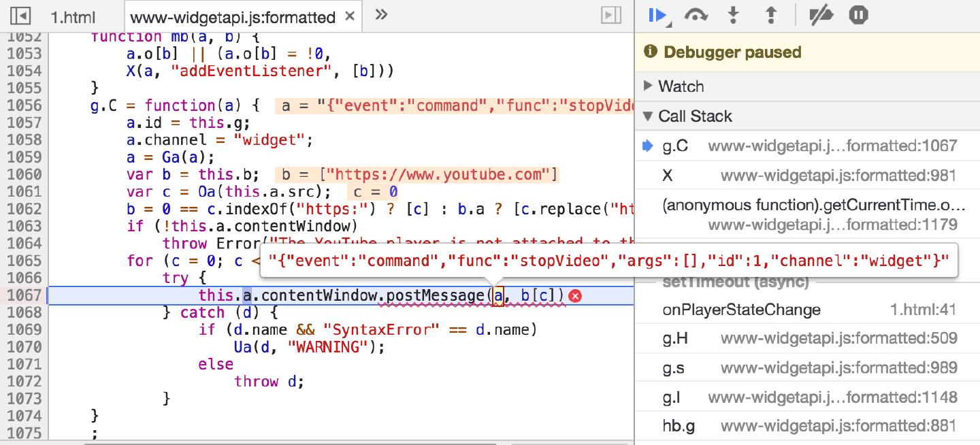This screenshot has height=445, width=980.
Task: Click the red error icon on line 1067
Action: coord(575,295)
